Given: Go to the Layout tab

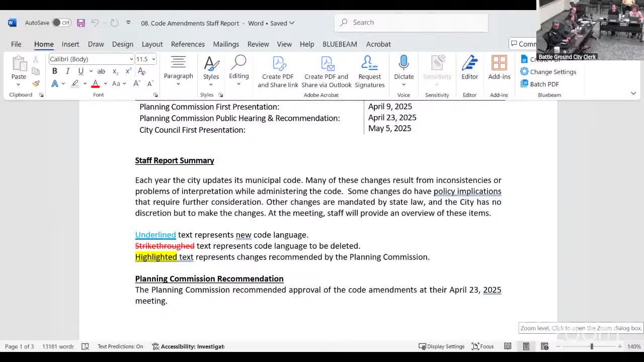Looking at the screenshot, I should point(152,44).
